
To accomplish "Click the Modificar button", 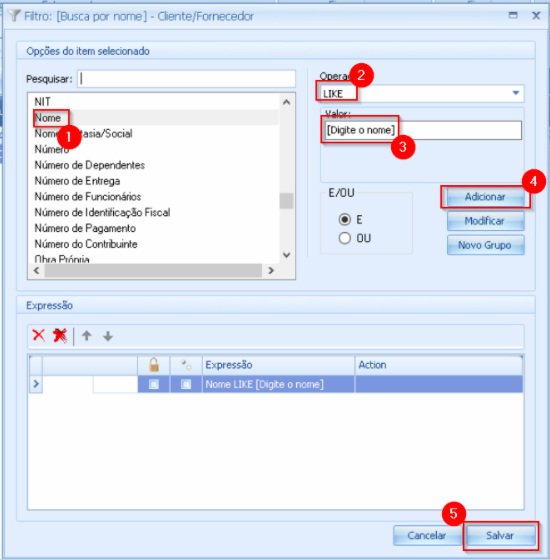I will tap(485, 221).
